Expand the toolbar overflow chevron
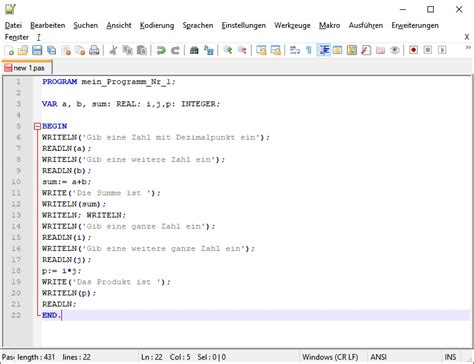The height and width of the screenshot is (364, 474). pos(468,48)
